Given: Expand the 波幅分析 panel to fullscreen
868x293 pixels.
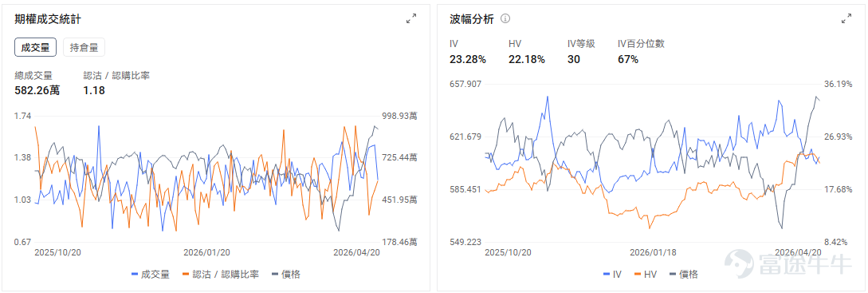Looking at the screenshot, I should tap(846, 19).
